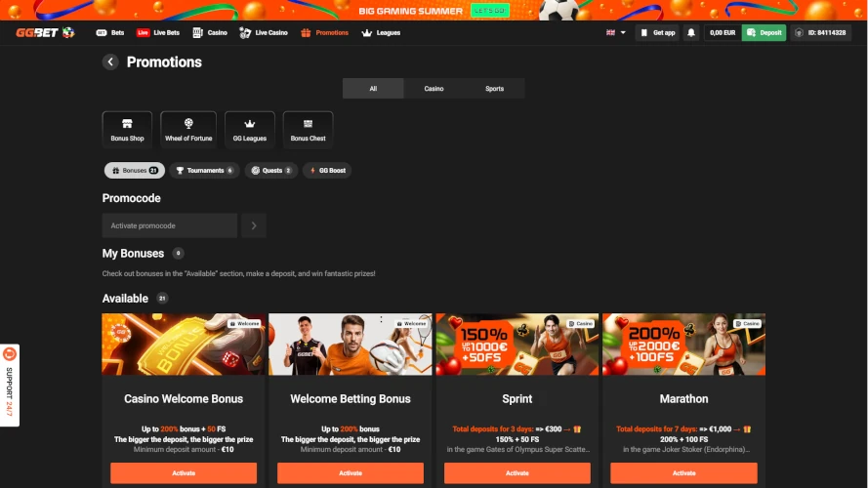The width and height of the screenshot is (868, 488).
Task: Go to Live Bets
Action: coord(158,32)
